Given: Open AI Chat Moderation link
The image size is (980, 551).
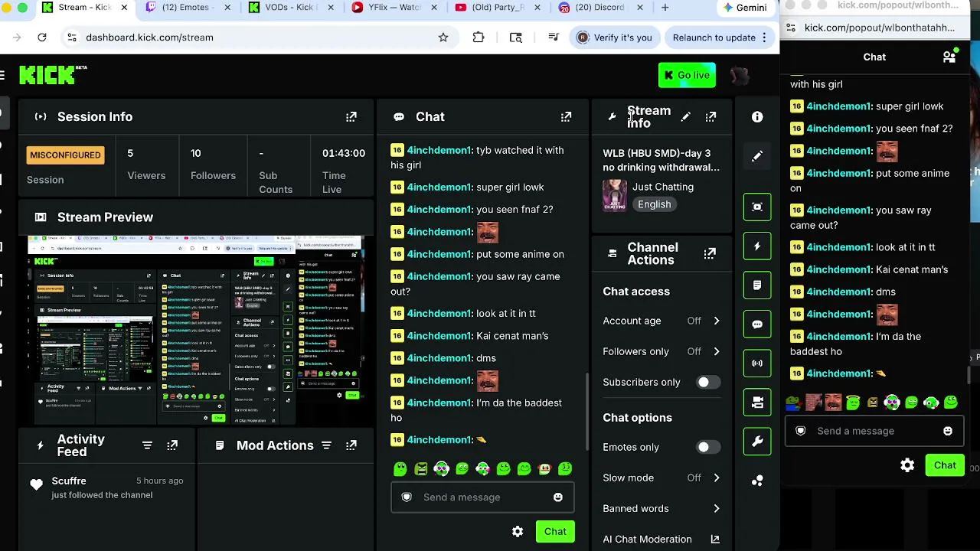Looking at the screenshot, I should coord(661,540).
